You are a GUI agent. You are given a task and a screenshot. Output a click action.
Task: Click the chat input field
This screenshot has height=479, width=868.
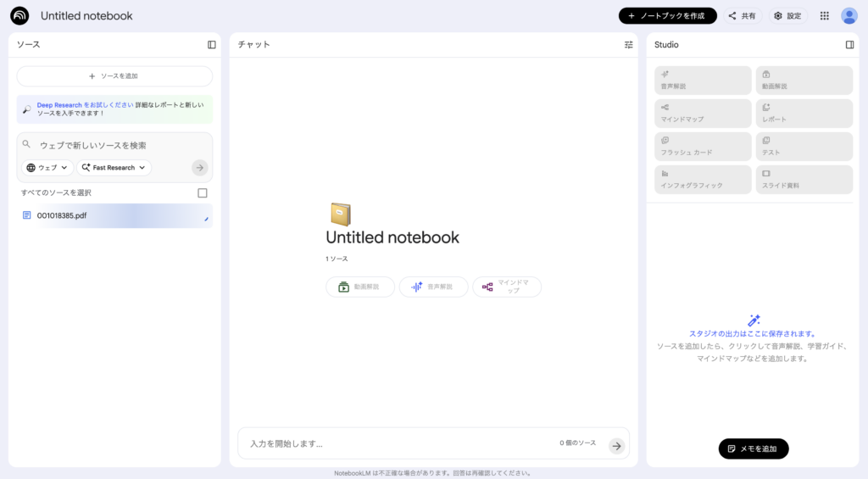point(398,443)
